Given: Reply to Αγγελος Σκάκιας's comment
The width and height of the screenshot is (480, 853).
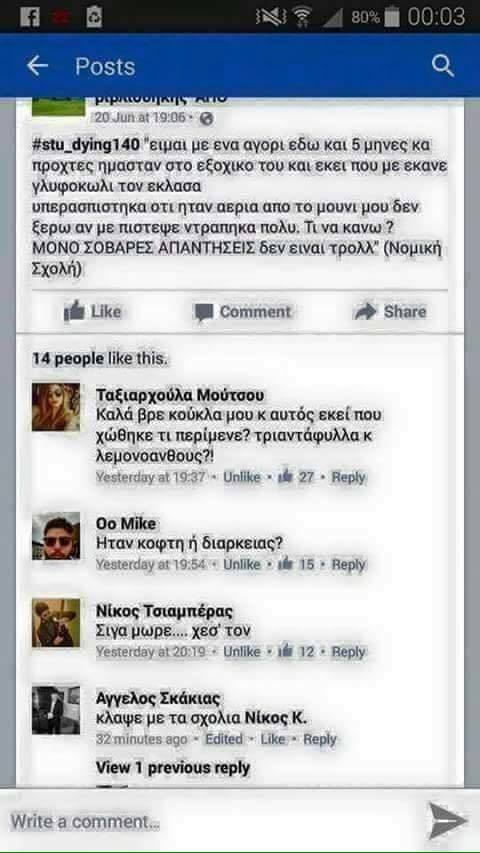Looking at the screenshot, I should tap(320, 739).
